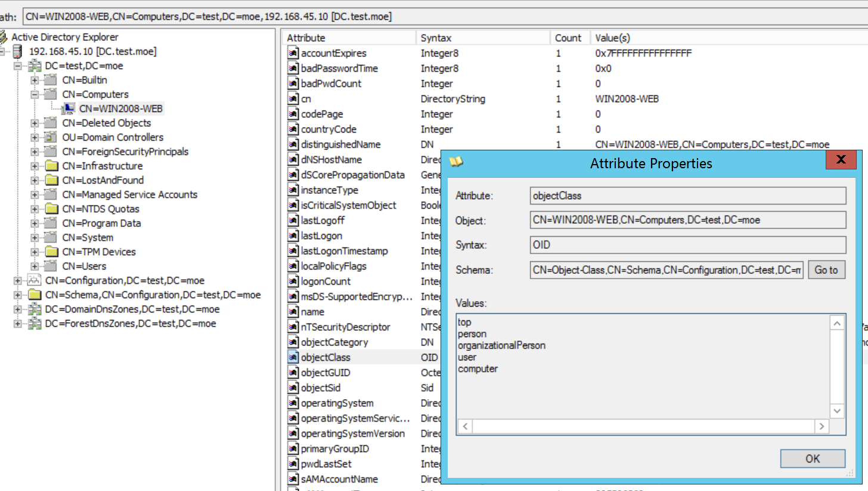Click inside the Schema path field
Viewport: 868px width, 491px height.
tap(666, 270)
